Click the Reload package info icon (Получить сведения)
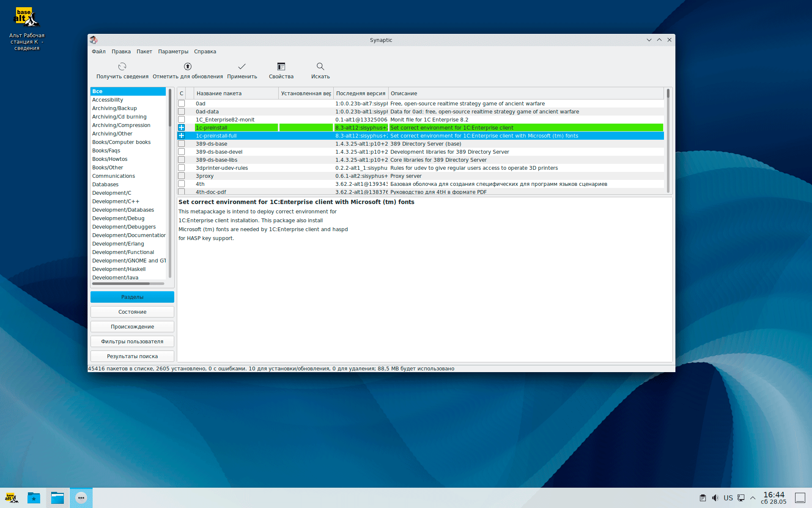The image size is (812, 508). tap(122, 66)
